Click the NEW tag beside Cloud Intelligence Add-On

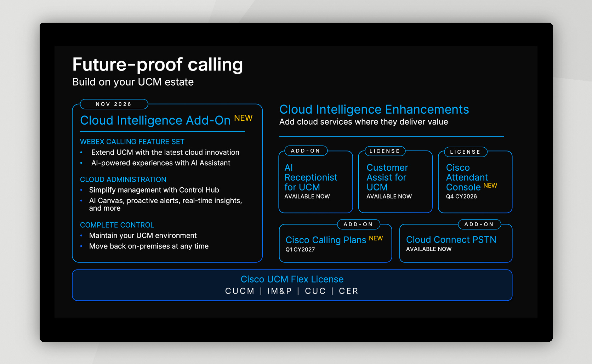coord(243,118)
